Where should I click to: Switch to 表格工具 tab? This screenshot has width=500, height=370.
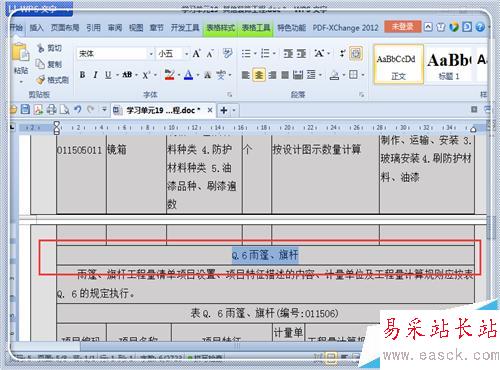256,28
